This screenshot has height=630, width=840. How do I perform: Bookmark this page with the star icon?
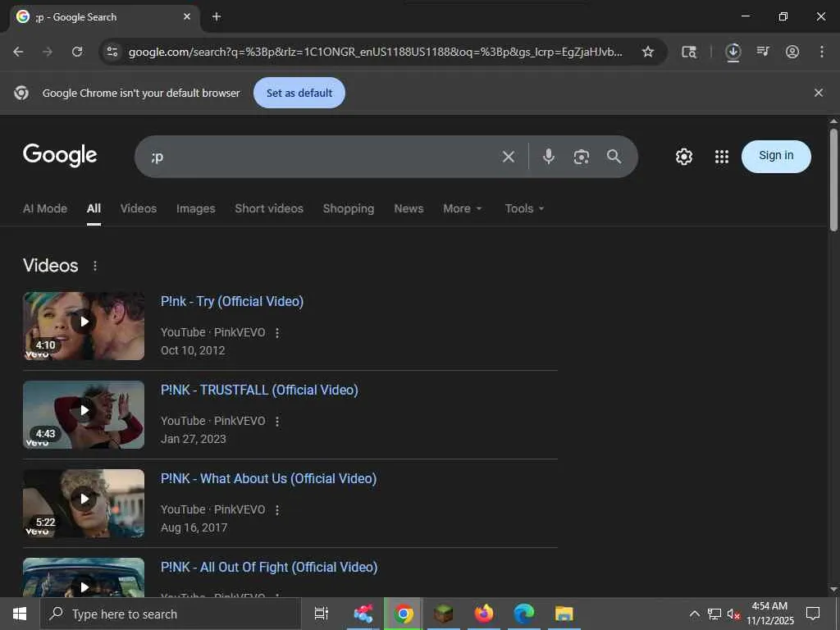tap(648, 52)
